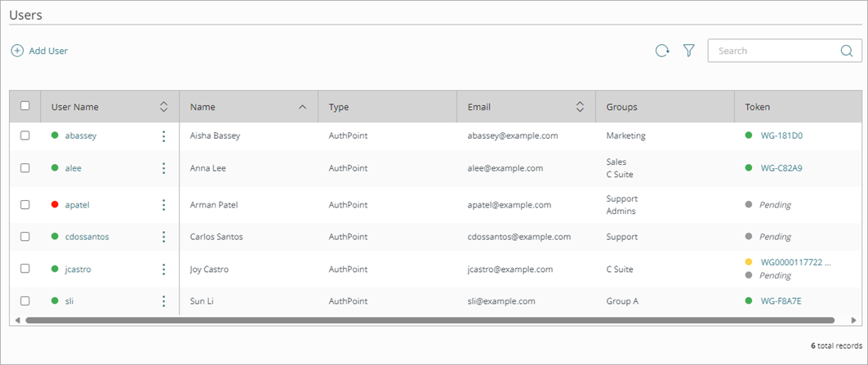Select the checkbox for user alee
The height and width of the screenshot is (365, 868).
[24, 168]
